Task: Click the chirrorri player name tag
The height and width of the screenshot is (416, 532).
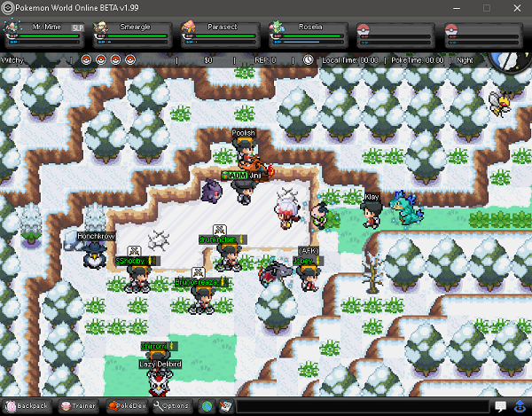Action: point(158,346)
